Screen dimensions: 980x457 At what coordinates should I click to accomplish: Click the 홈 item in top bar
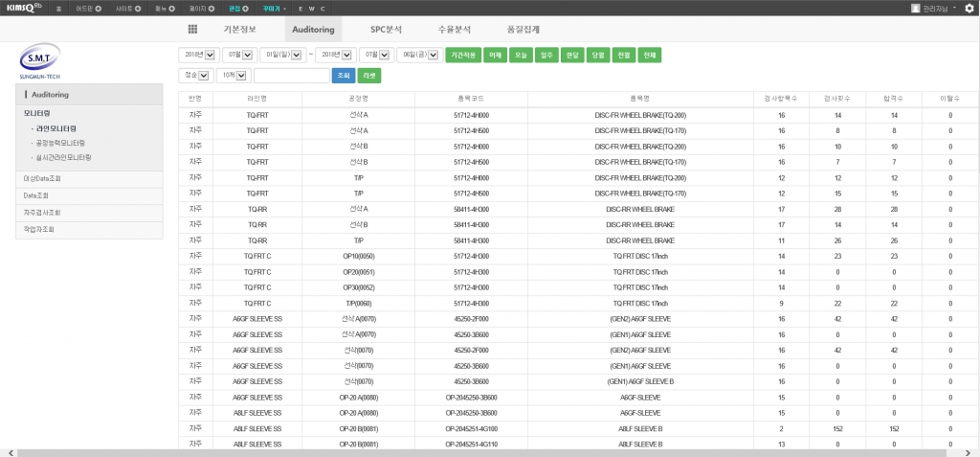tap(58, 9)
